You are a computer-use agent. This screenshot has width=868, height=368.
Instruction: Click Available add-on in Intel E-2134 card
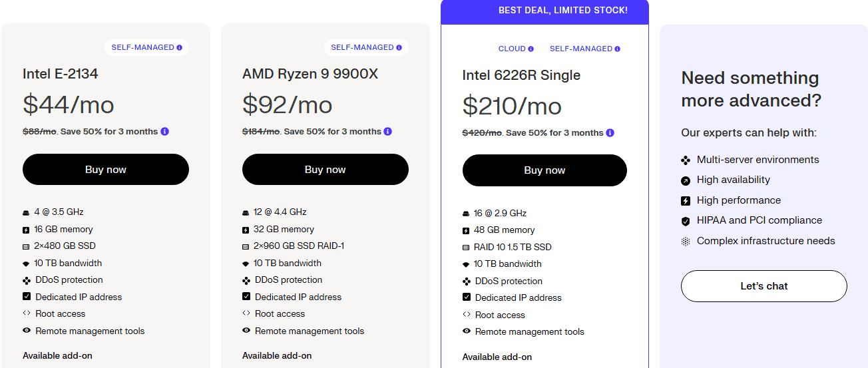click(x=58, y=356)
